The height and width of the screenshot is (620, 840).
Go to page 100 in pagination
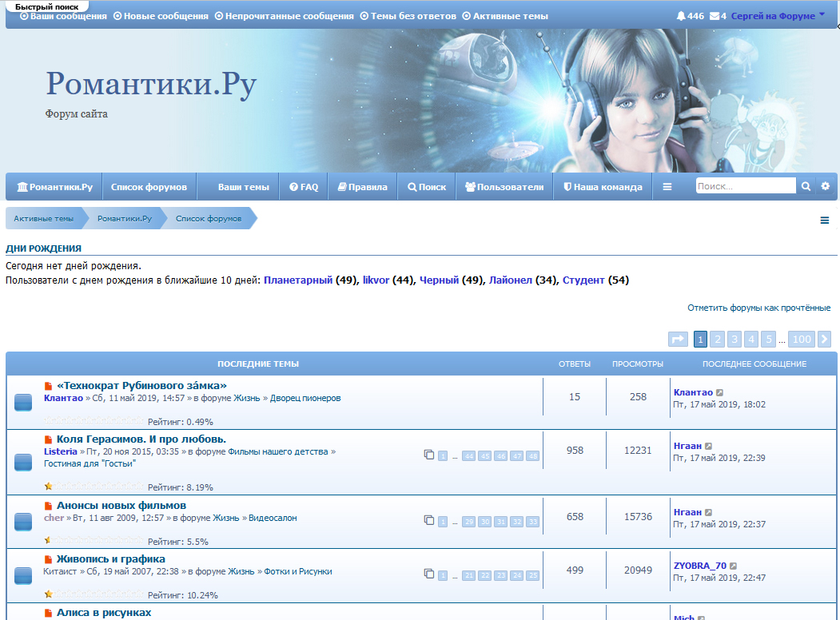coord(802,339)
